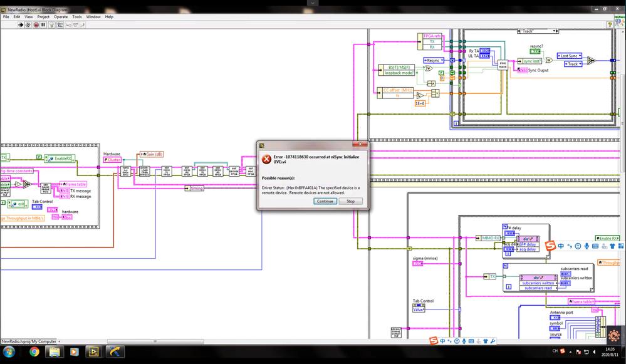Screen dimensions: 626x364
Task: Click Stop in the error dialog
Action: (x=350, y=201)
